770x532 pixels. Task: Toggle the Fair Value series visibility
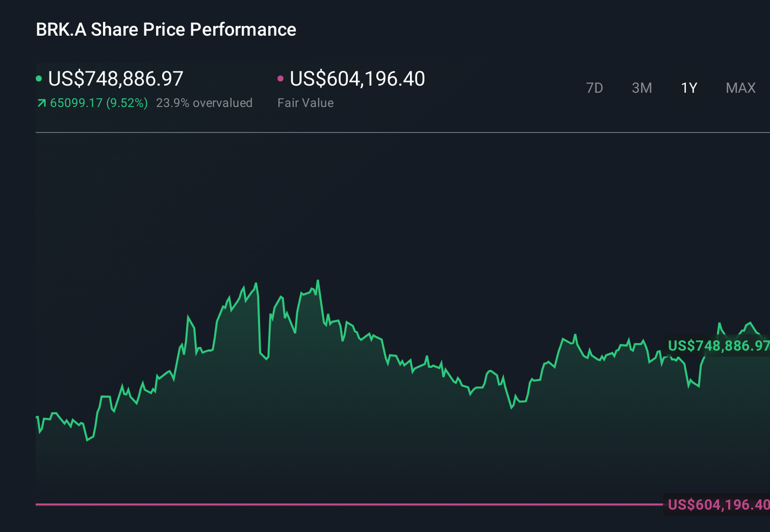click(281, 78)
